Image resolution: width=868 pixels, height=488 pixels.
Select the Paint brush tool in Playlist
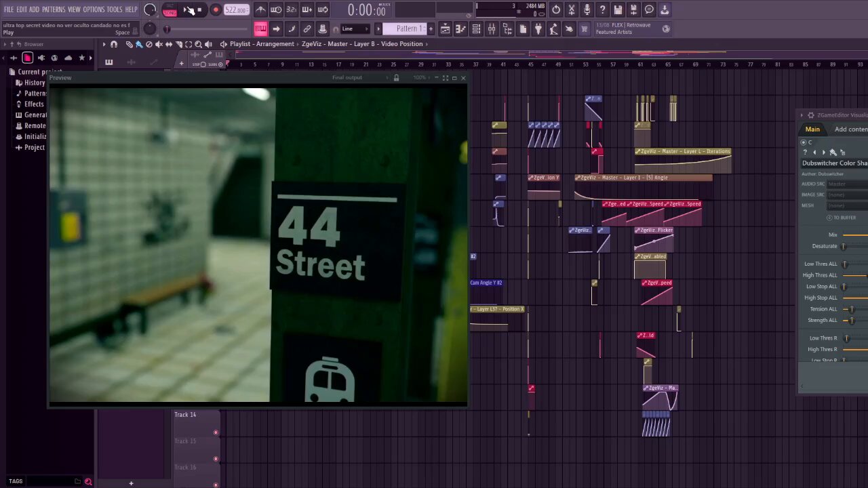(x=139, y=44)
